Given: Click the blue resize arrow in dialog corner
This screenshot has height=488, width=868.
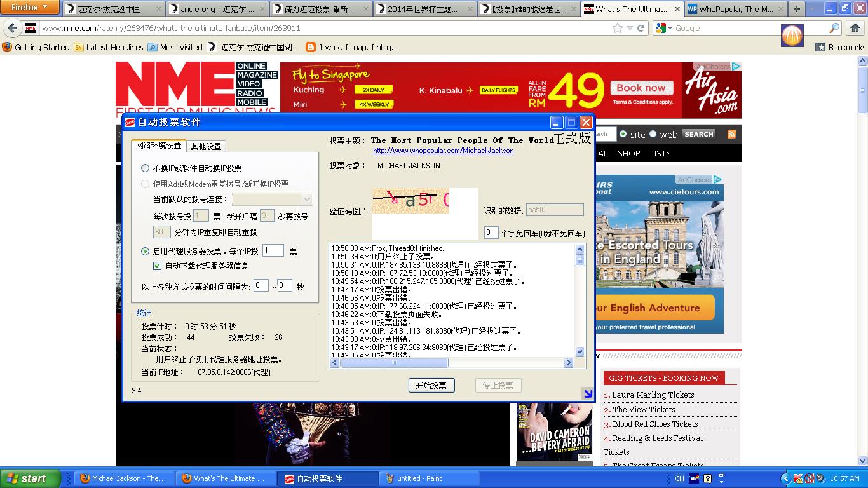Looking at the screenshot, I should (x=588, y=394).
